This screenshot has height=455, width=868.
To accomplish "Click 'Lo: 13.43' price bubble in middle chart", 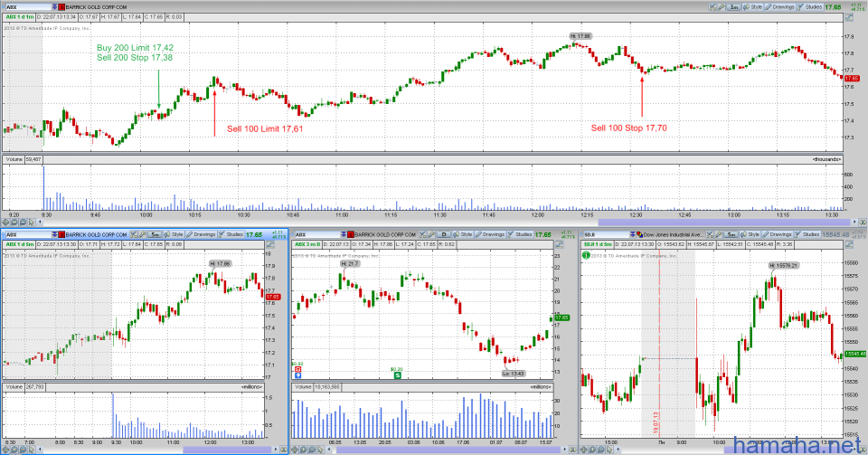I will [x=514, y=374].
